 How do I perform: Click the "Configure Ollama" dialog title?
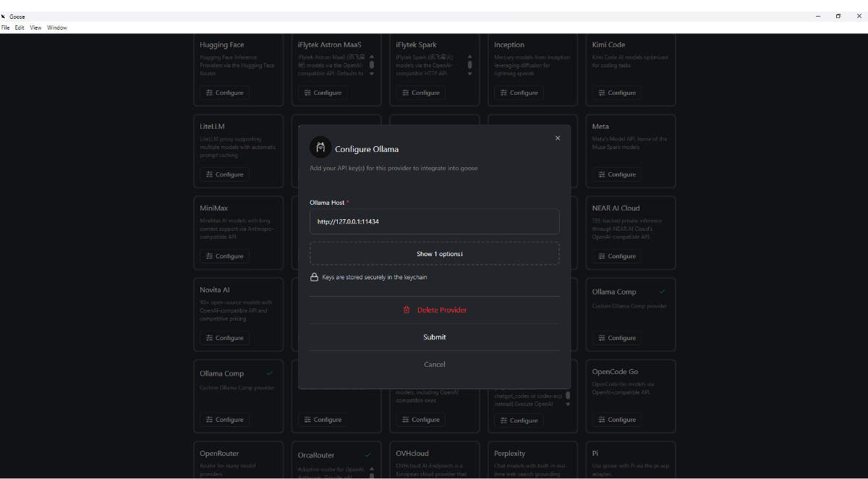click(x=367, y=149)
